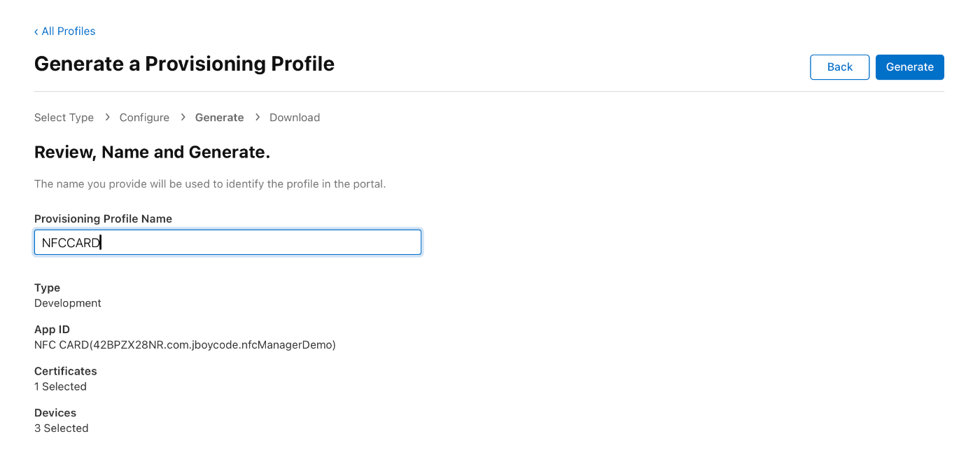Click the profile name description text
Viewport: 980px width, 469px height.
(210, 184)
